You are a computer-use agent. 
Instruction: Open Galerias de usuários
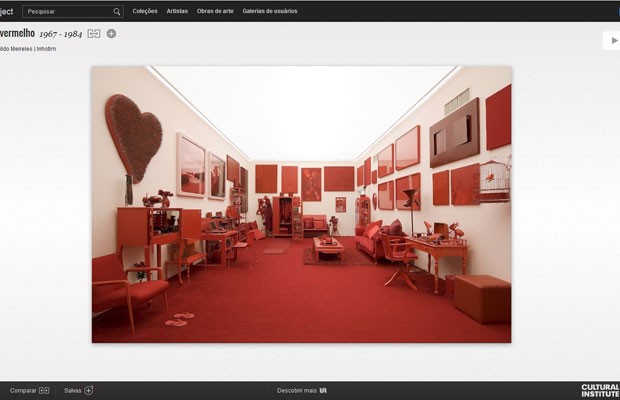point(268,11)
